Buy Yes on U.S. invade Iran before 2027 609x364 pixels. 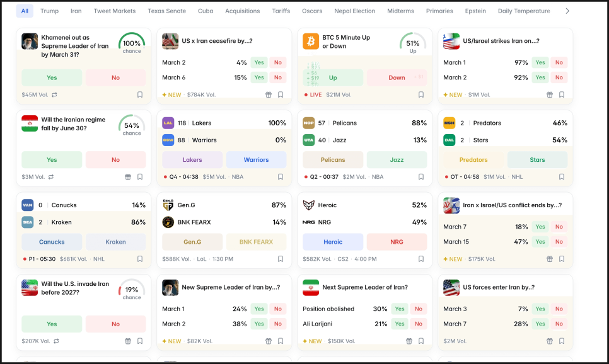pos(52,324)
